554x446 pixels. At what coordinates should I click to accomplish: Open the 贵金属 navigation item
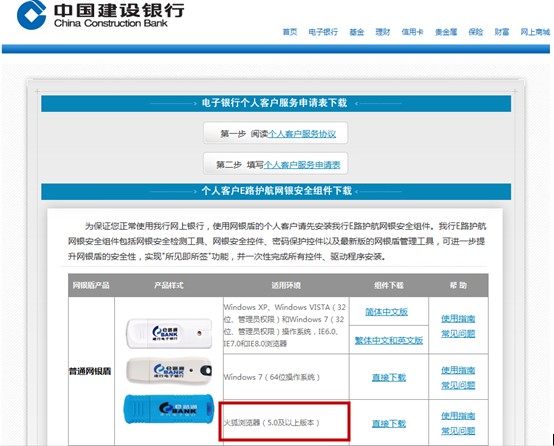pos(446,32)
